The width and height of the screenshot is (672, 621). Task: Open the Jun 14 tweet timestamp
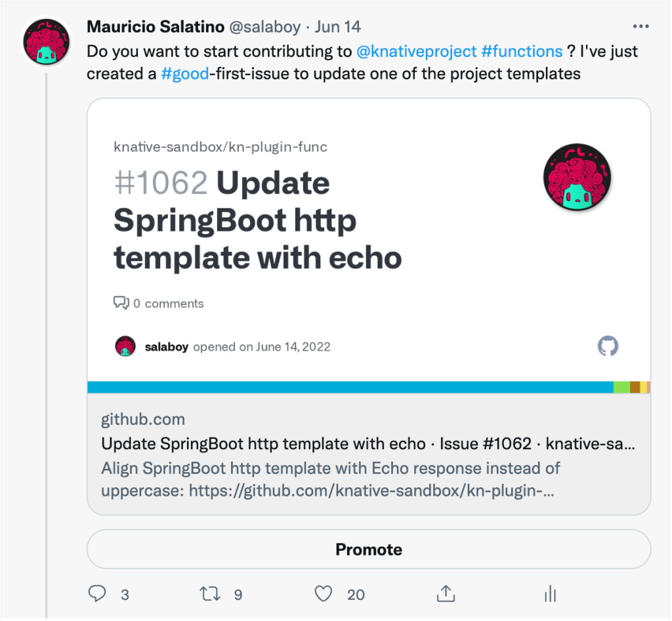(338, 26)
